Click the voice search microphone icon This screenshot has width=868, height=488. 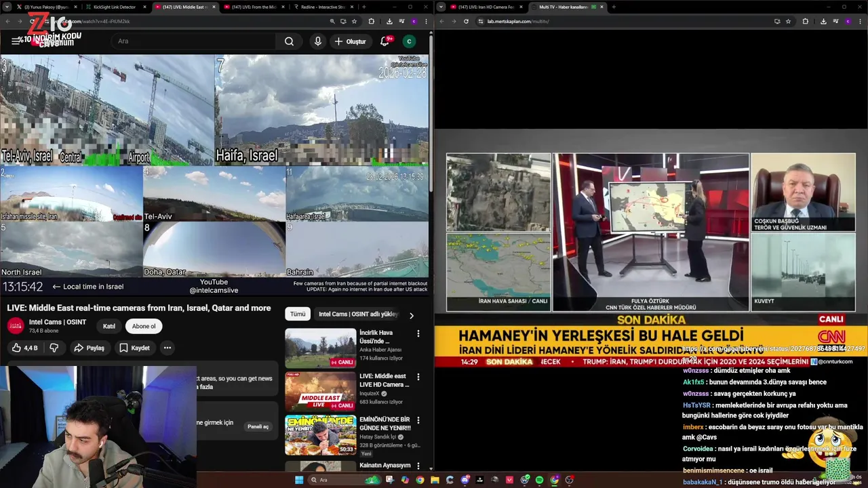(x=317, y=41)
